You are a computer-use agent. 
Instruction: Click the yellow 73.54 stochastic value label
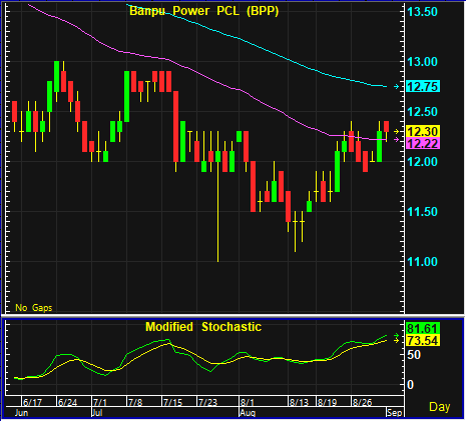tap(422, 340)
